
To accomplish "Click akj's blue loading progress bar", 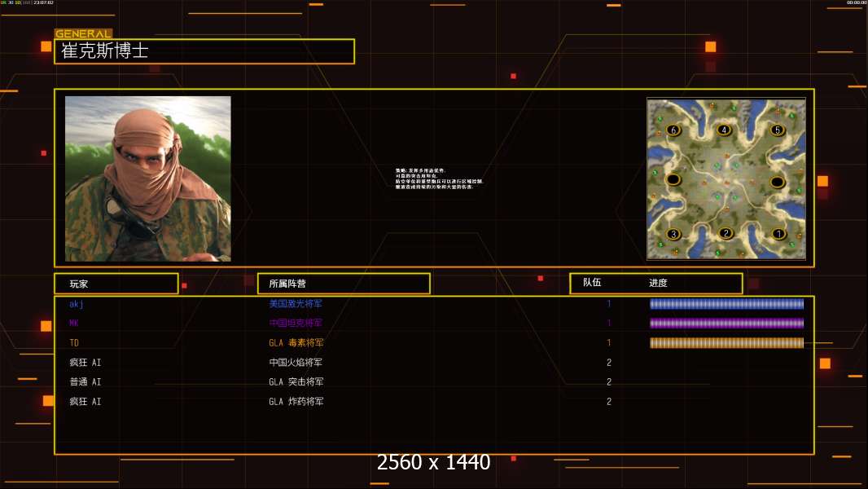I will pyautogui.click(x=726, y=303).
